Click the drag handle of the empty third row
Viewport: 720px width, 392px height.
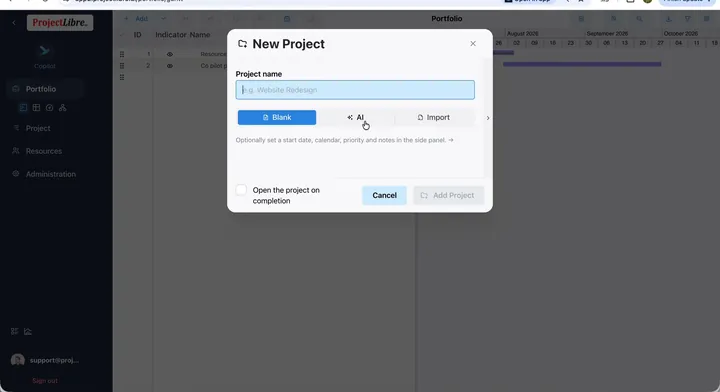(x=122, y=77)
